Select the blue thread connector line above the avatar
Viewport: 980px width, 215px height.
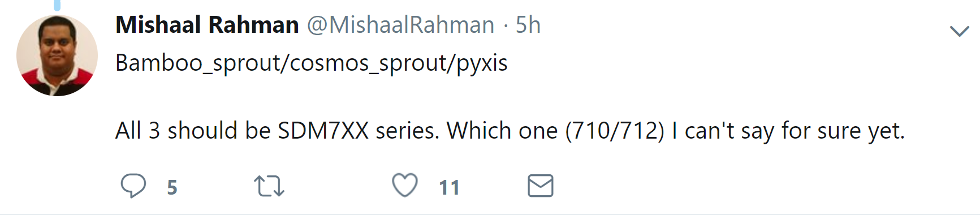(x=57, y=5)
